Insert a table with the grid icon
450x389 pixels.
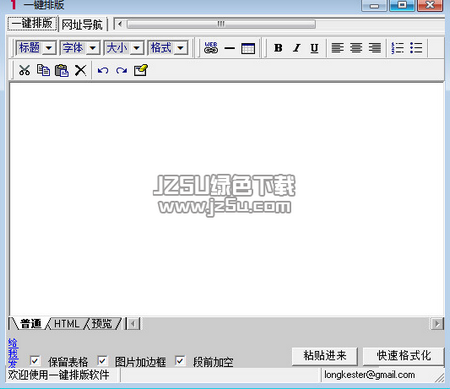(x=248, y=48)
